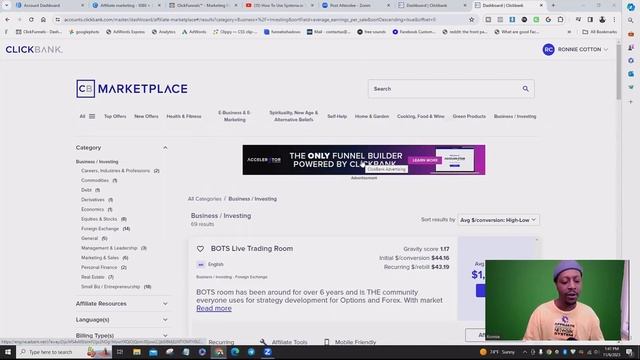Open File Explorer from the taskbar
This screenshot has width=640, height=360.
pyautogui.click(x=137, y=352)
